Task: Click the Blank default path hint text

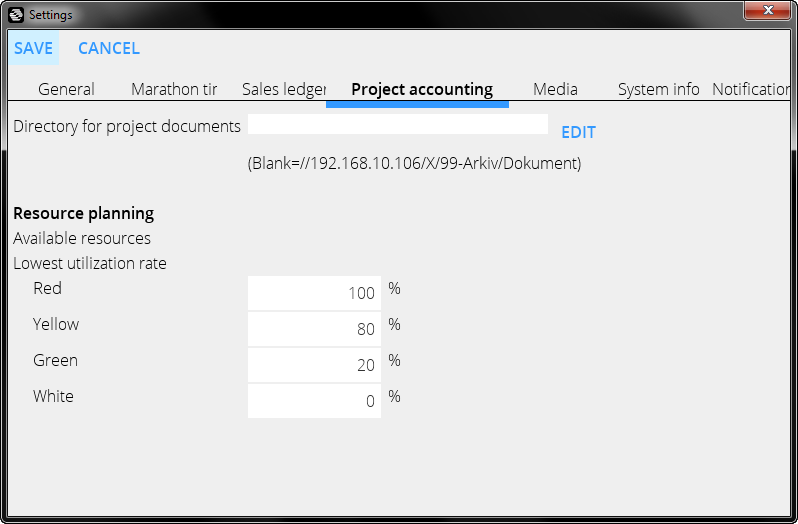Action: (x=414, y=163)
